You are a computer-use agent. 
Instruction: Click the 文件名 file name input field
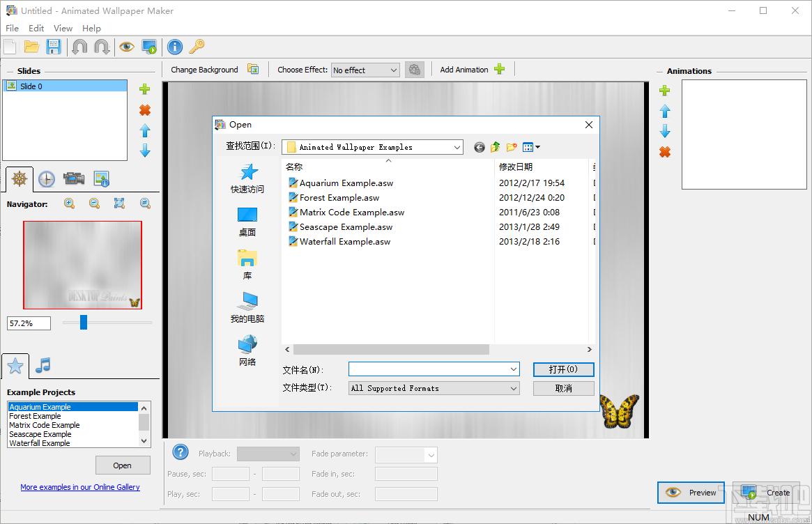click(429, 369)
